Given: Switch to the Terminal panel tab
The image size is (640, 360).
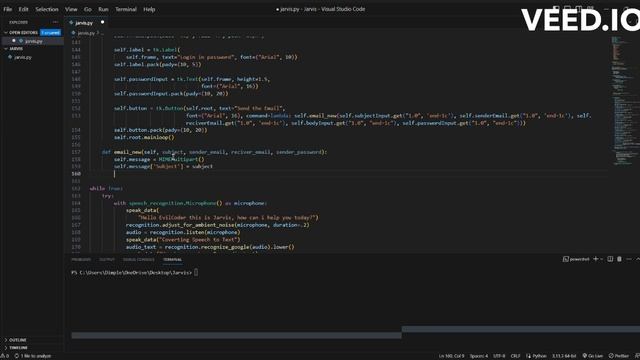Looking at the screenshot, I should [x=172, y=260].
